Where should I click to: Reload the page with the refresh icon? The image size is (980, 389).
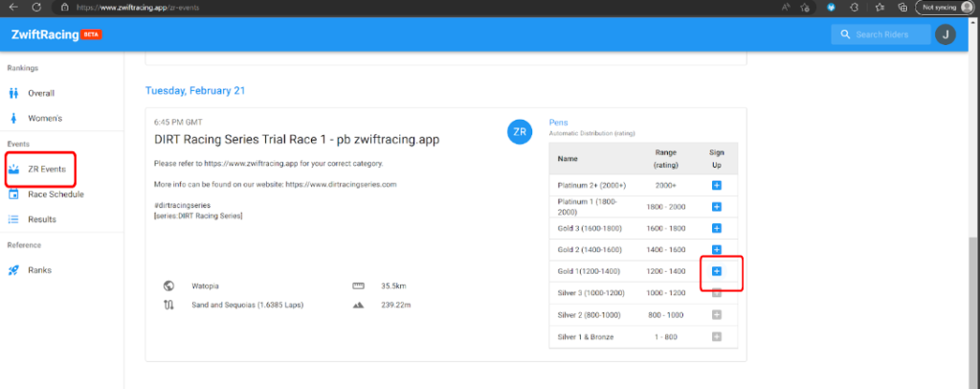pos(37,8)
